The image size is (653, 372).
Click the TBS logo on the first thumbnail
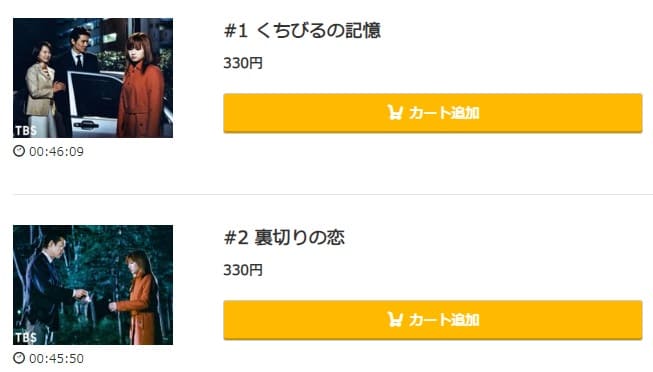tap(26, 131)
